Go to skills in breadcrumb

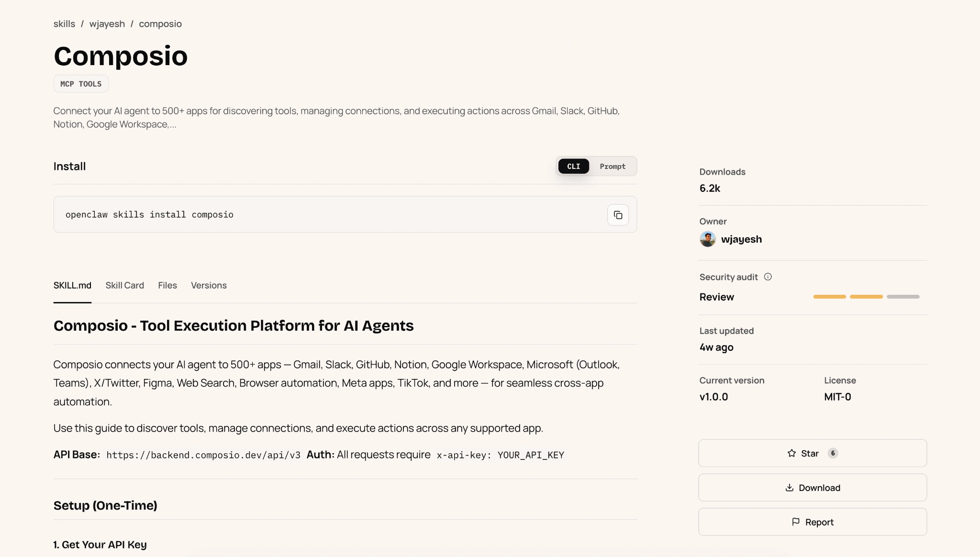(64, 24)
